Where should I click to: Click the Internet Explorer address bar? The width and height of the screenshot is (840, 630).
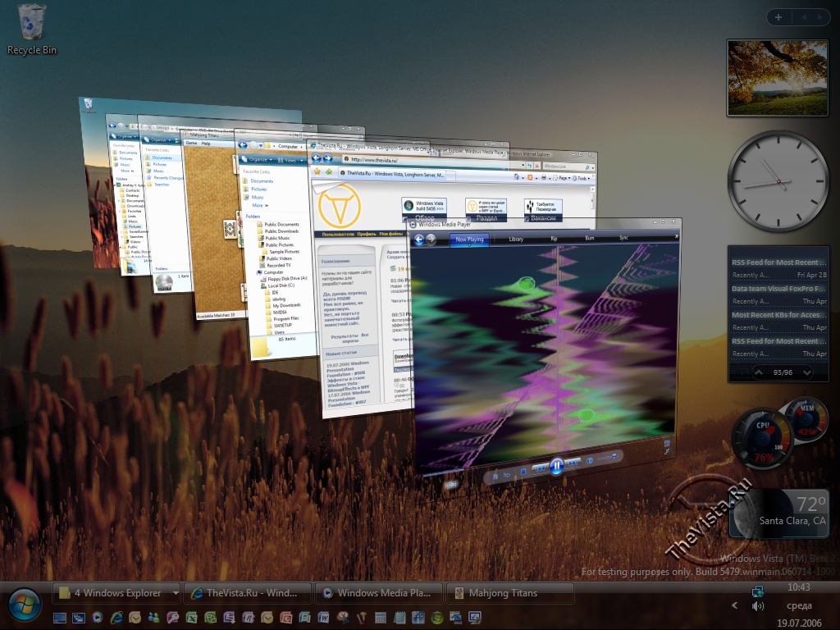tap(434, 161)
